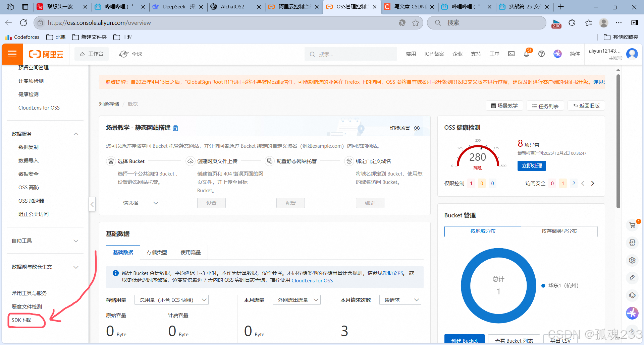Open the 工单 menu
The image size is (644, 345).
pyautogui.click(x=494, y=54)
